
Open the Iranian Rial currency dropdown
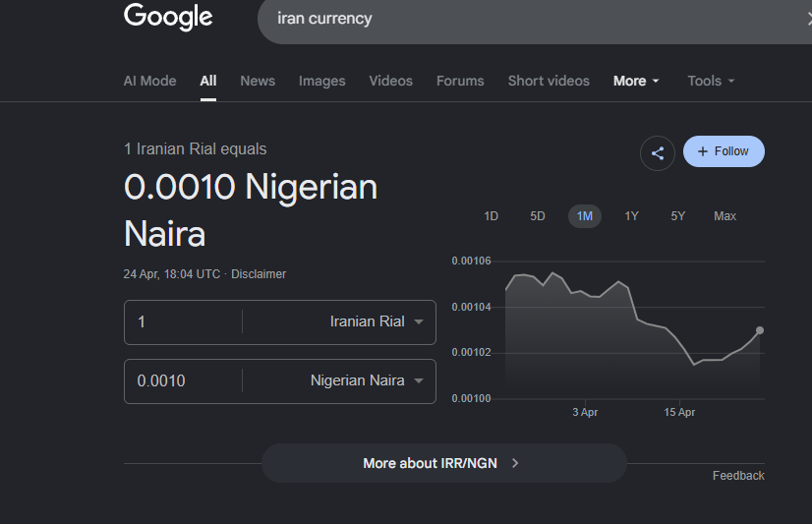(377, 321)
